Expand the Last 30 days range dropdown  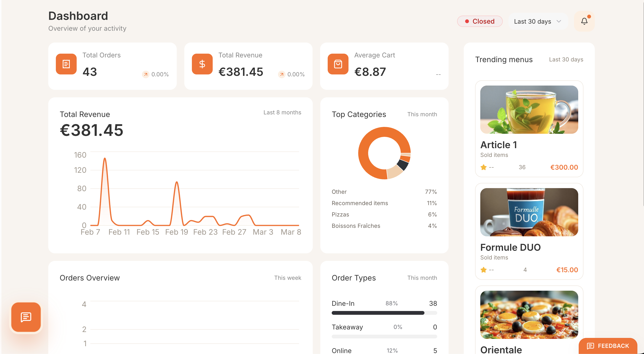[x=538, y=22]
